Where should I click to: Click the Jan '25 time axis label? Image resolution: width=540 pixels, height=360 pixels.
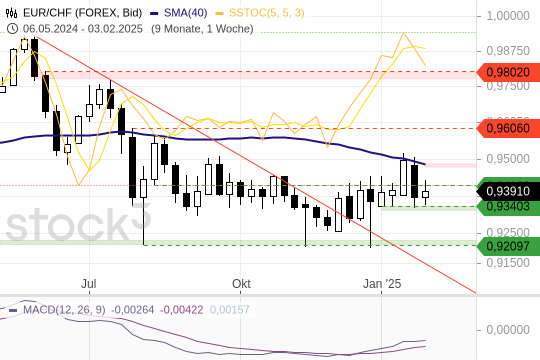(x=382, y=284)
